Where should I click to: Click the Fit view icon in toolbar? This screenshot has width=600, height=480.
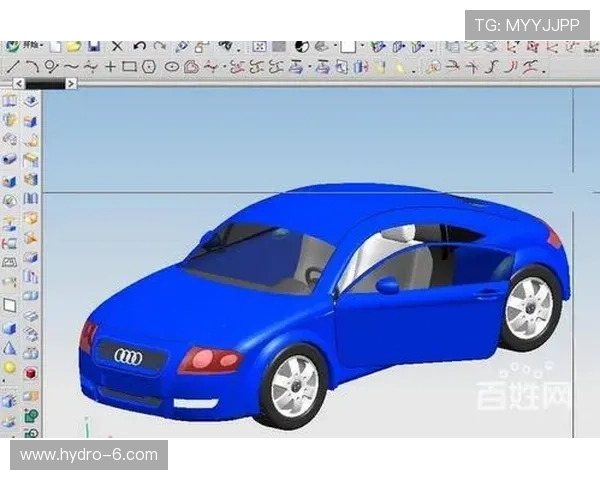pos(259,46)
